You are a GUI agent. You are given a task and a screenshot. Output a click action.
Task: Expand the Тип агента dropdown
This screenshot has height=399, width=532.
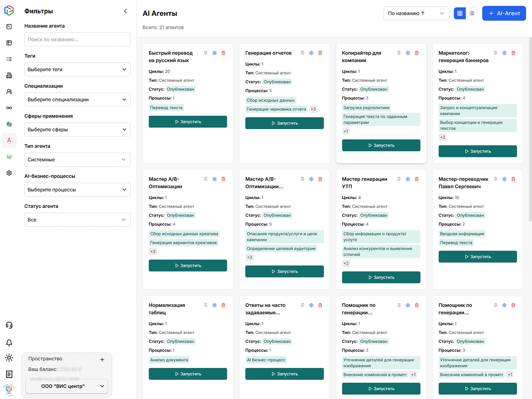point(77,160)
